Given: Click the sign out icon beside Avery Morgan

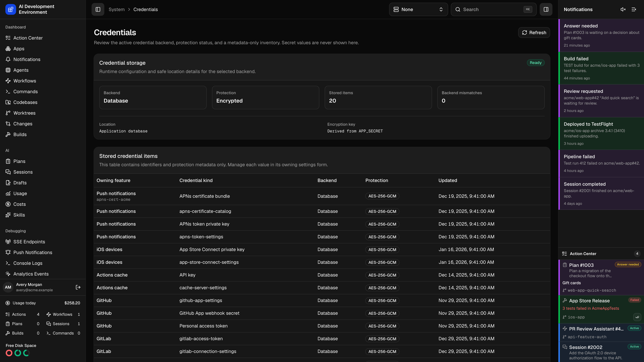Looking at the screenshot, I should pyautogui.click(x=78, y=287).
